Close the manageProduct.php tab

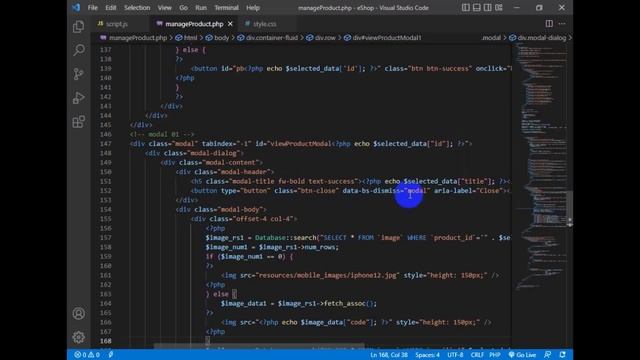click(230, 24)
